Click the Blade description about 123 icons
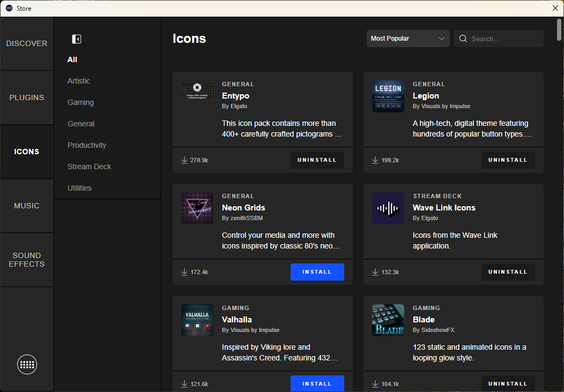The height and width of the screenshot is (392, 564). point(470,352)
